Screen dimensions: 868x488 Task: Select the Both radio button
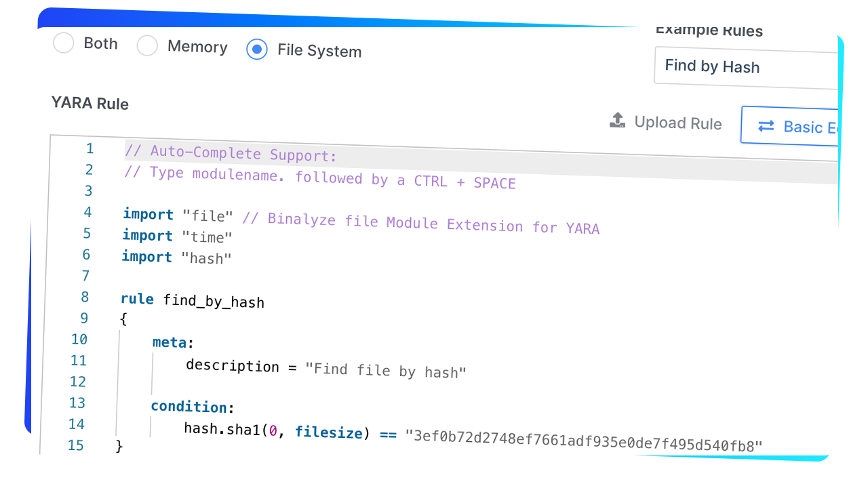coord(63,44)
